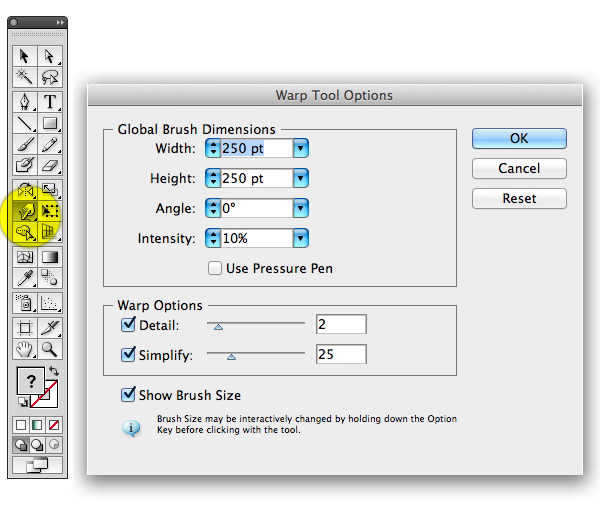Enable Use Pressure Pen checkbox
The height and width of the screenshot is (510, 600).
(x=214, y=268)
